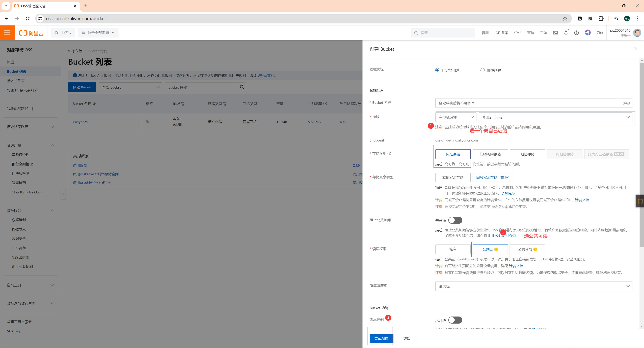Open the 全部 Bucket filter dropdown

click(x=130, y=87)
